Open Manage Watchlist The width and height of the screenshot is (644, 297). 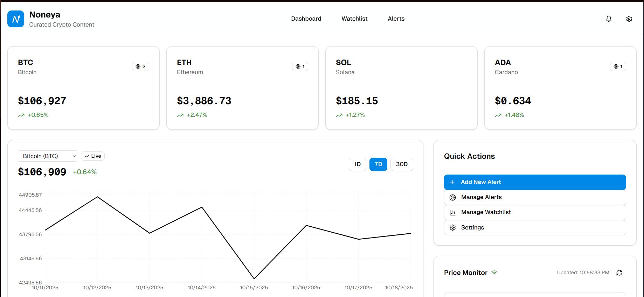(x=535, y=212)
